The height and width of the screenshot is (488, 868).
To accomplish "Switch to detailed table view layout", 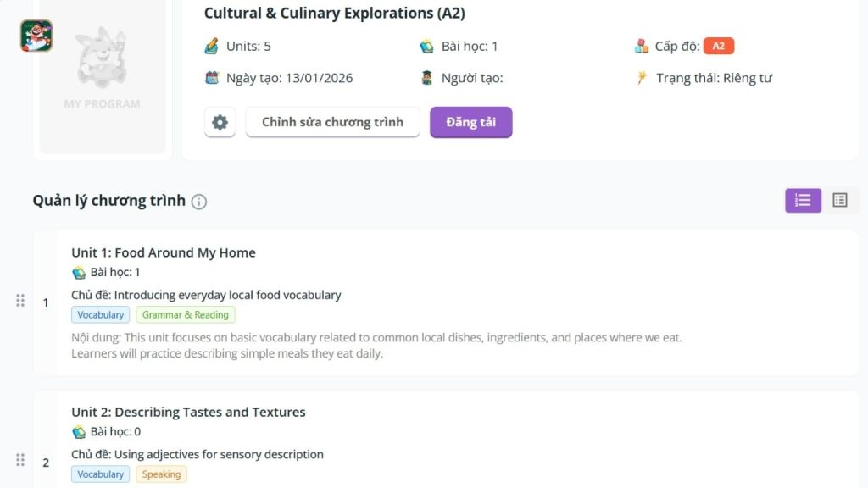I will point(839,200).
